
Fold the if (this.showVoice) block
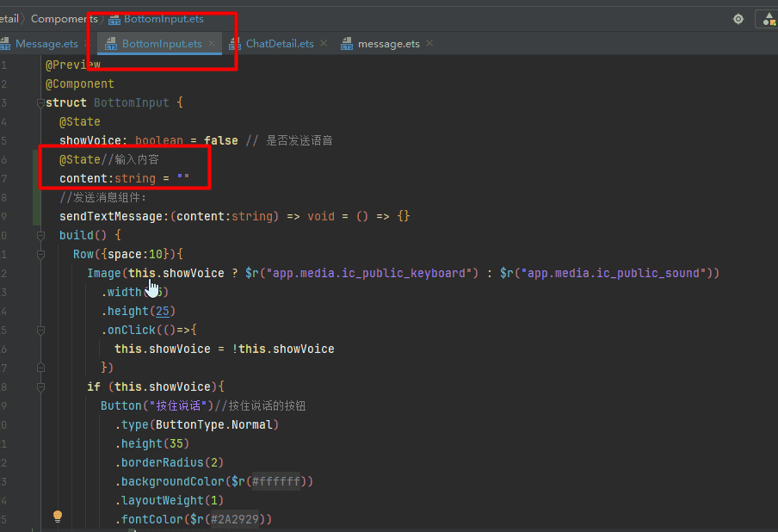click(x=40, y=387)
